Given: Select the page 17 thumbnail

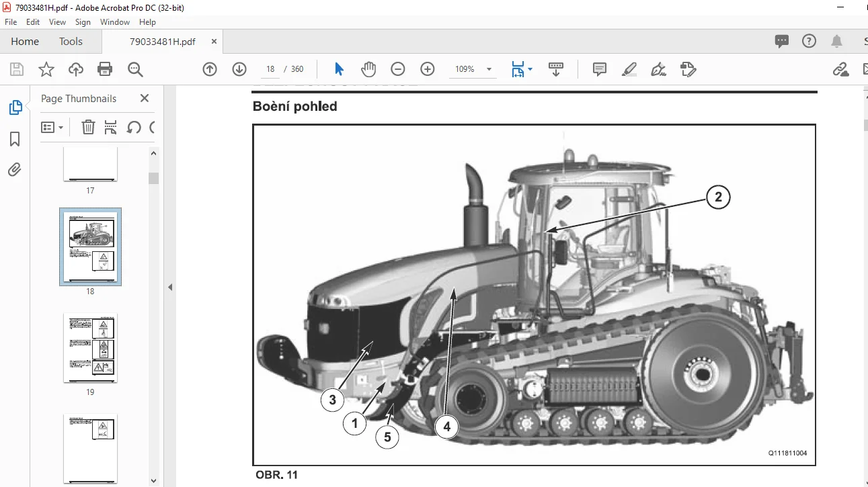Looking at the screenshot, I should [x=90, y=164].
